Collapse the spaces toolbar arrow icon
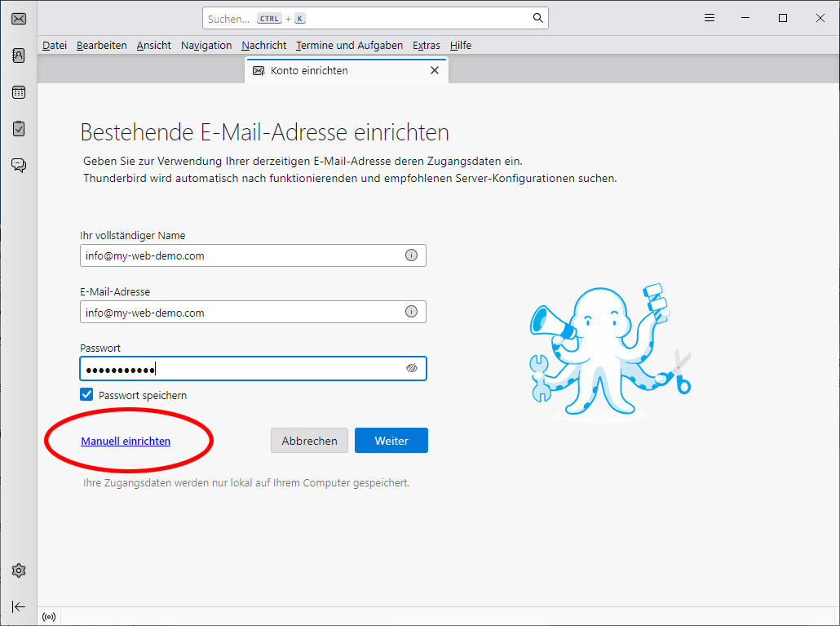This screenshot has width=840, height=626. [19, 606]
